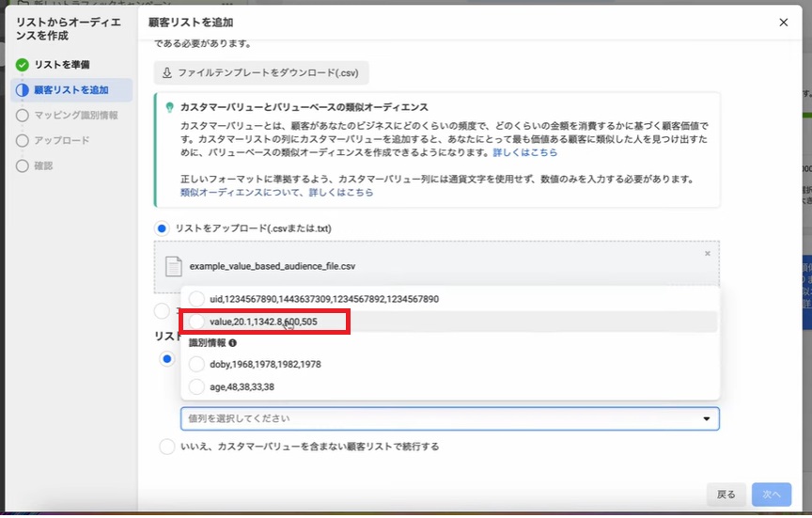Image resolution: width=812 pixels, height=518 pixels.
Task: Open the 類似オーディエンスについて、詳しくはこちら link
Action: point(276,192)
